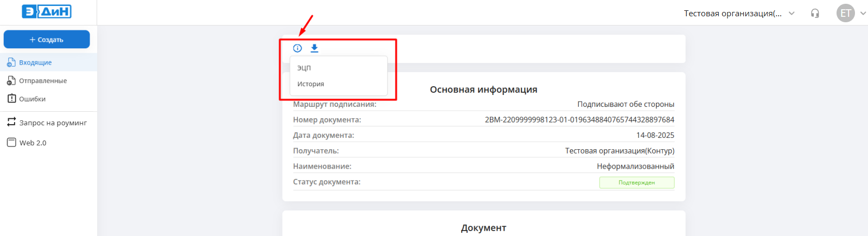Expand the user menu arrow beside ET avatar
Viewport: 868px width, 236px height.
(x=863, y=13)
